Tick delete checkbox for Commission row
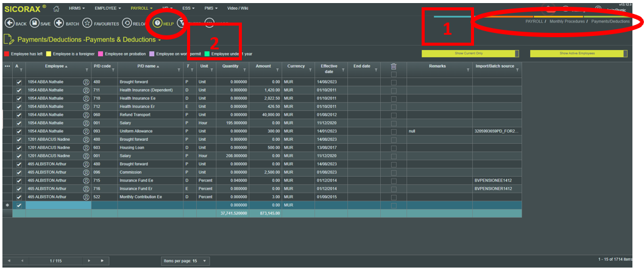Image resolution: width=644 pixels, height=270 pixels. coord(394,172)
